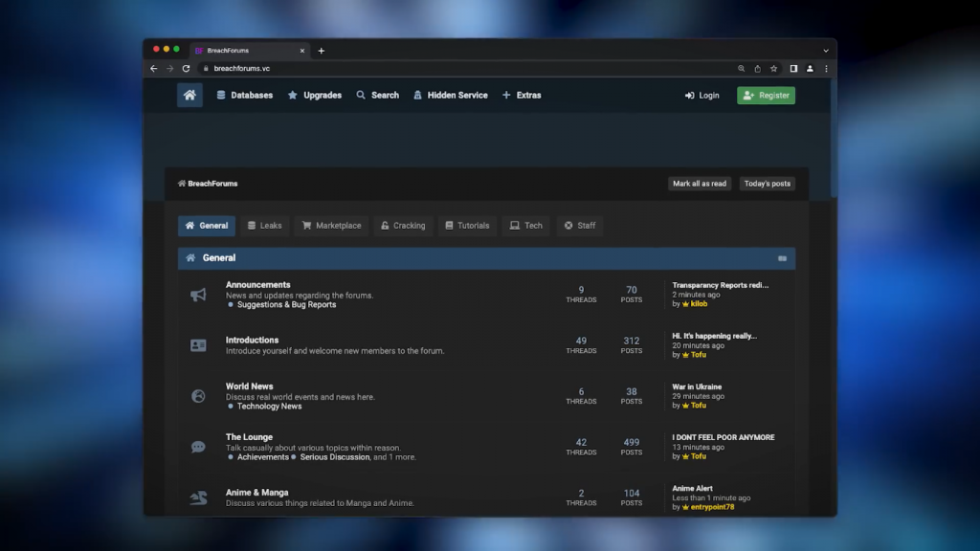
Task: Go forward with browser forward arrow
Action: tap(170, 68)
